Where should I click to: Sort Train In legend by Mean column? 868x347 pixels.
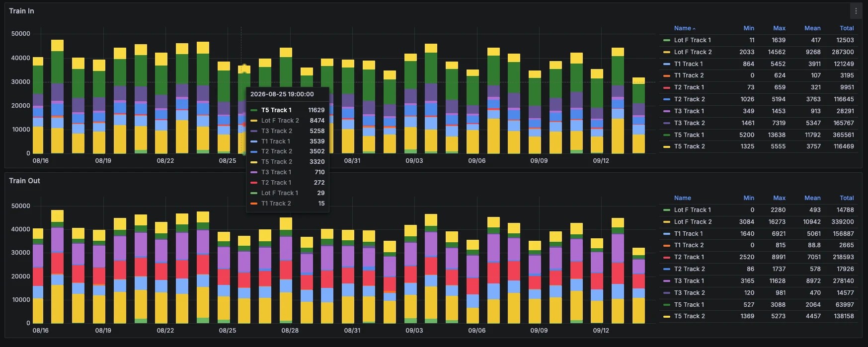coord(812,28)
